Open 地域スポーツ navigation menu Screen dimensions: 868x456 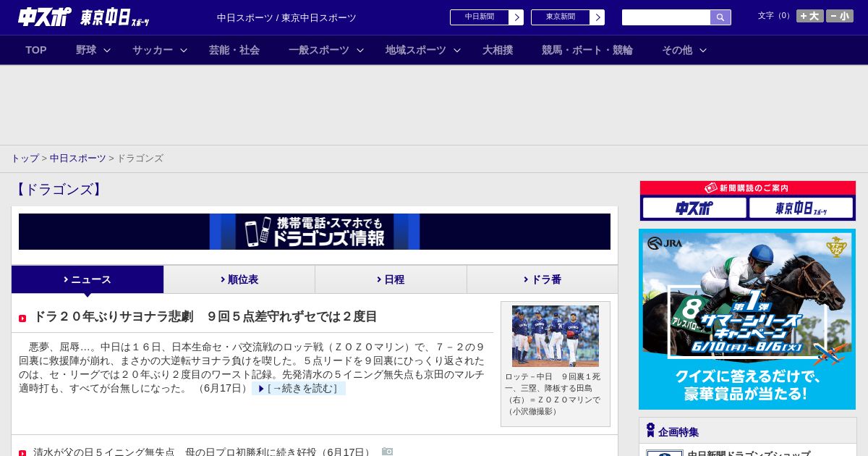416,50
